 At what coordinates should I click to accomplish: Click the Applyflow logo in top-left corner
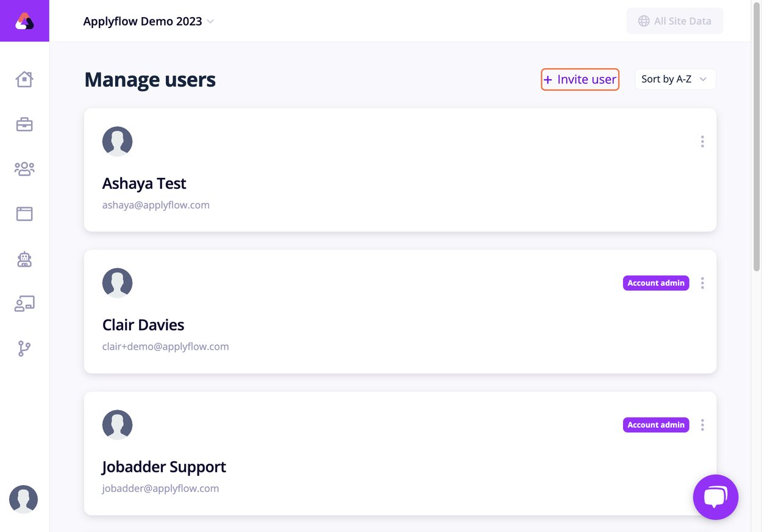[24, 21]
